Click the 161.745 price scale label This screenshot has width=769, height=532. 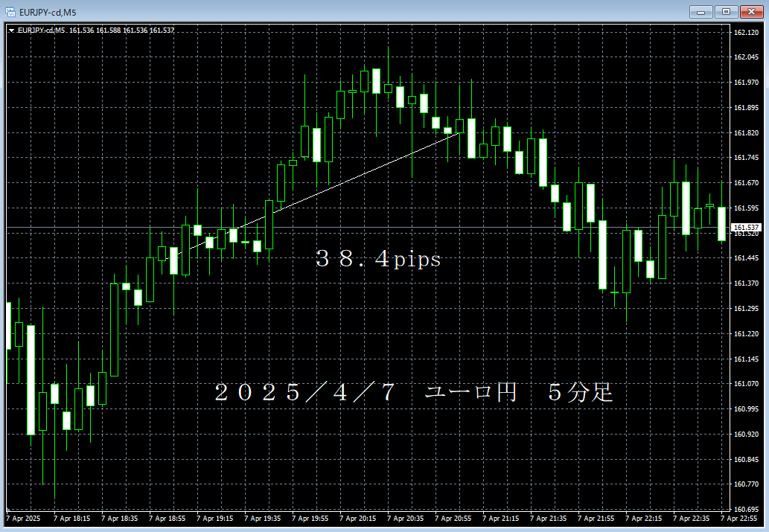click(746, 158)
